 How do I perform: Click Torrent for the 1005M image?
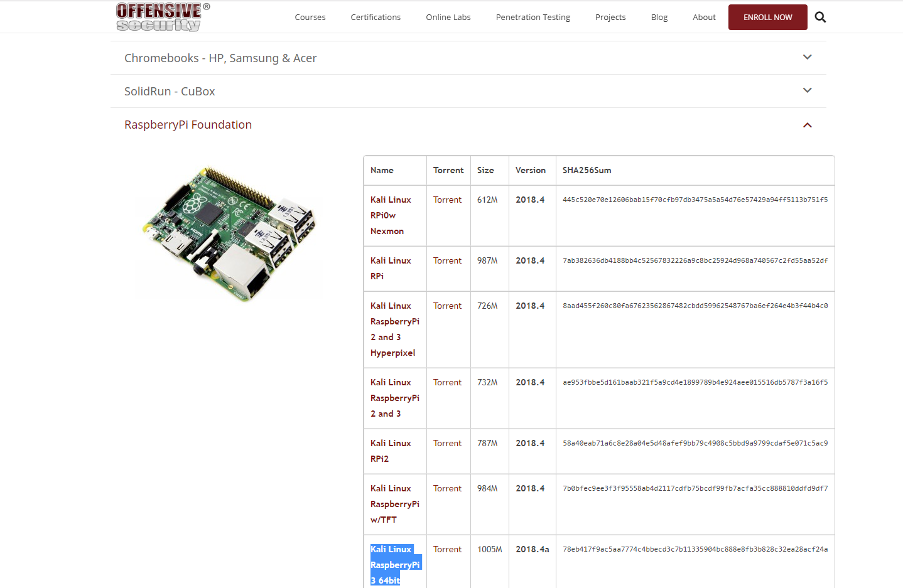tap(447, 549)
